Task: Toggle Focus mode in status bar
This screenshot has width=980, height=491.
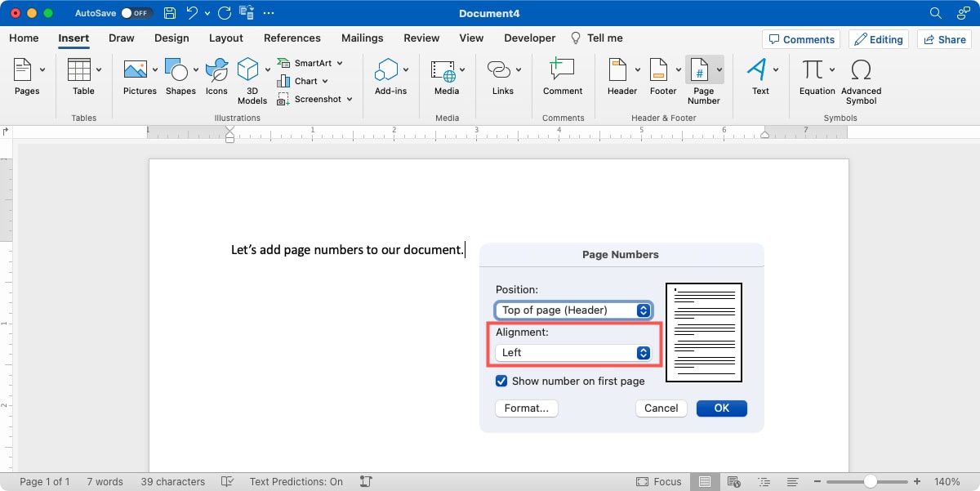Action: coord(658,481)
